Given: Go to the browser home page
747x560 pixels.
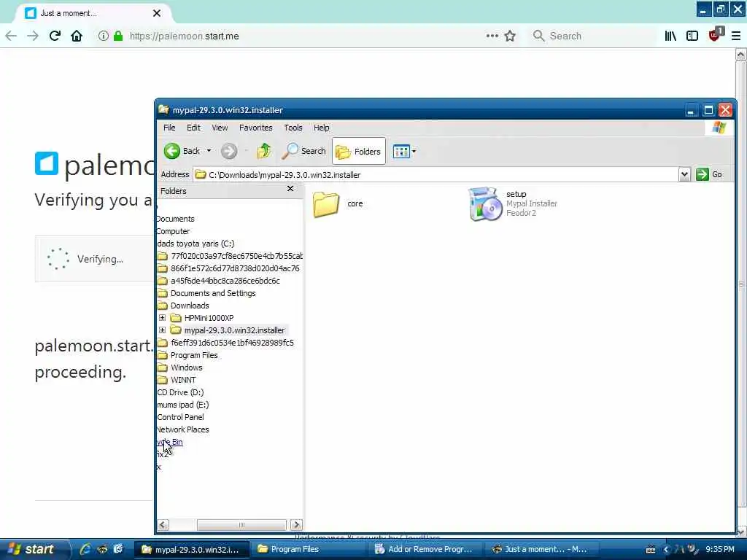Looking at the screenshot, I should [76, 36].
